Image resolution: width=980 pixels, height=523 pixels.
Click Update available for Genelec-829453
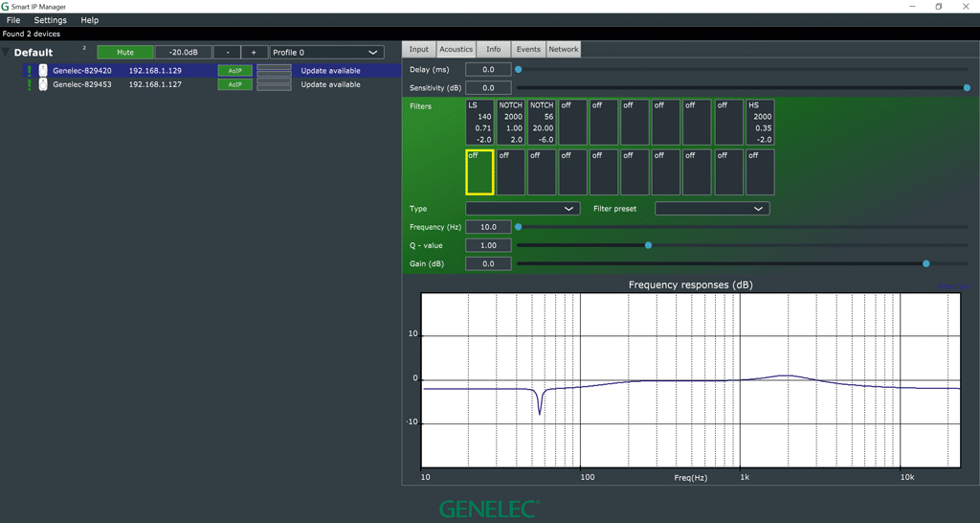(x=330, y=84)
